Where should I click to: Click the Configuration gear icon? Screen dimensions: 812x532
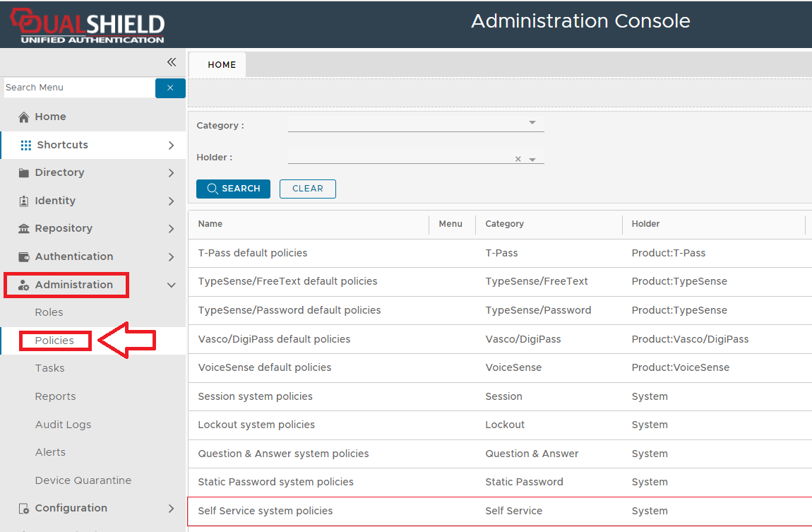[24, 509]
